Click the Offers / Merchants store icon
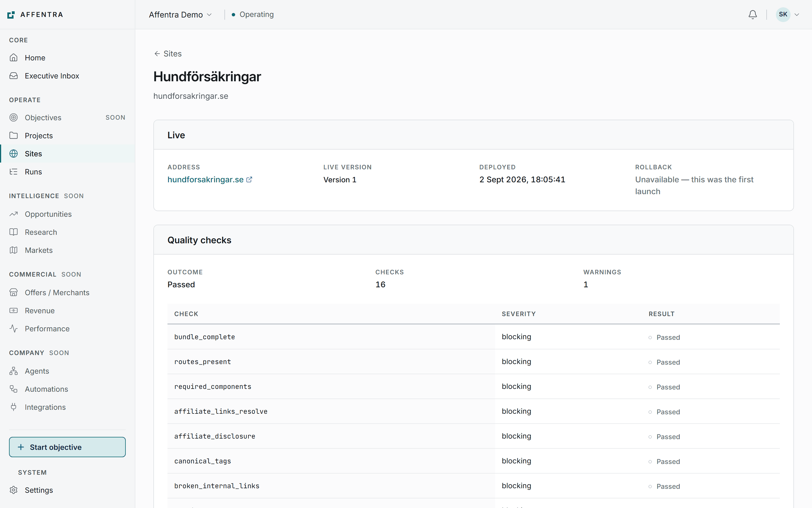The width and height of the screenshot is (812, 508). pyautogui.click(x=14, y=292)
